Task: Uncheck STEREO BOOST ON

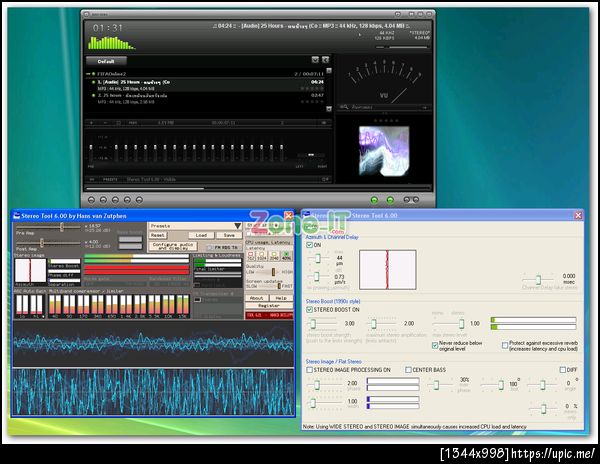Action: 309,309
